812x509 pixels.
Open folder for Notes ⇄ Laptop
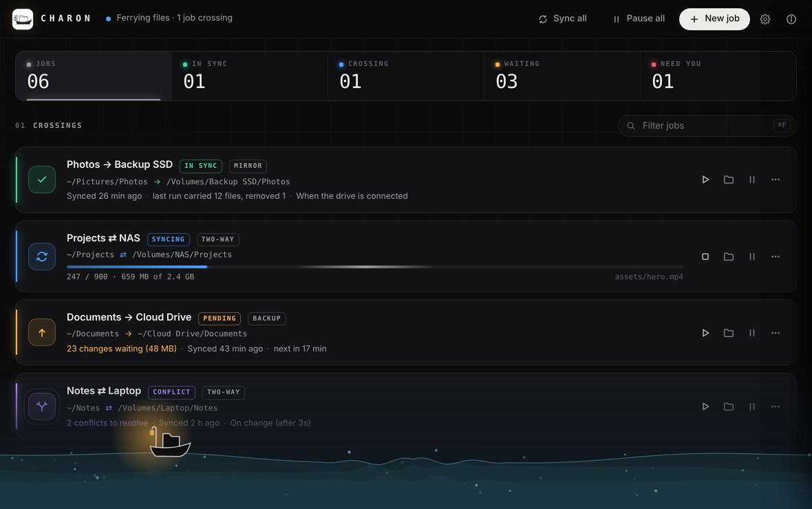click(729, 407)
